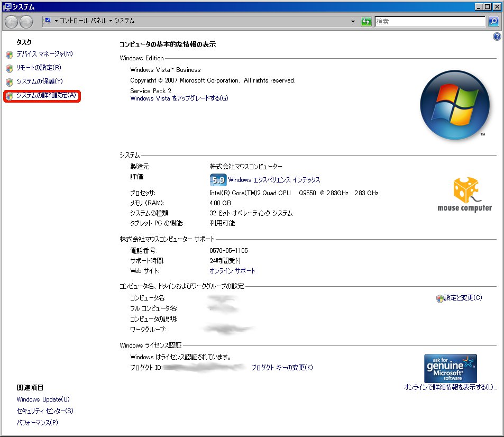Click the Forward navigation arrow button
Screen dimensions: 504x437
[x=26, y=22]
